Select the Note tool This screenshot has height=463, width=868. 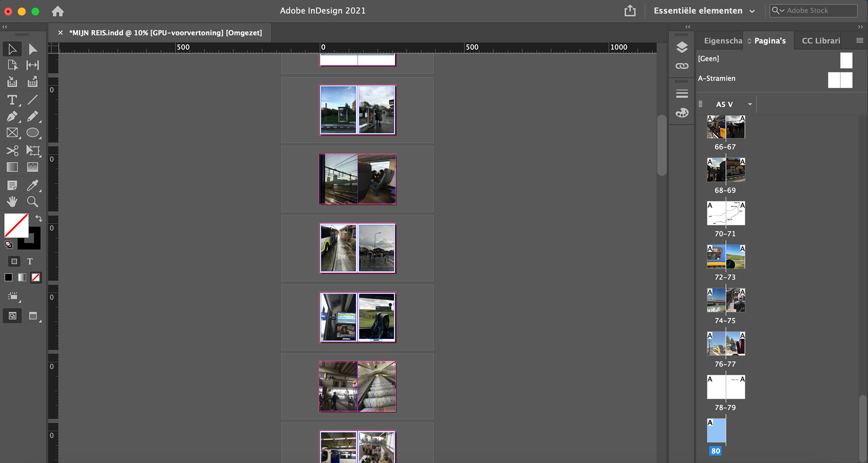click(x=12, y=185)
